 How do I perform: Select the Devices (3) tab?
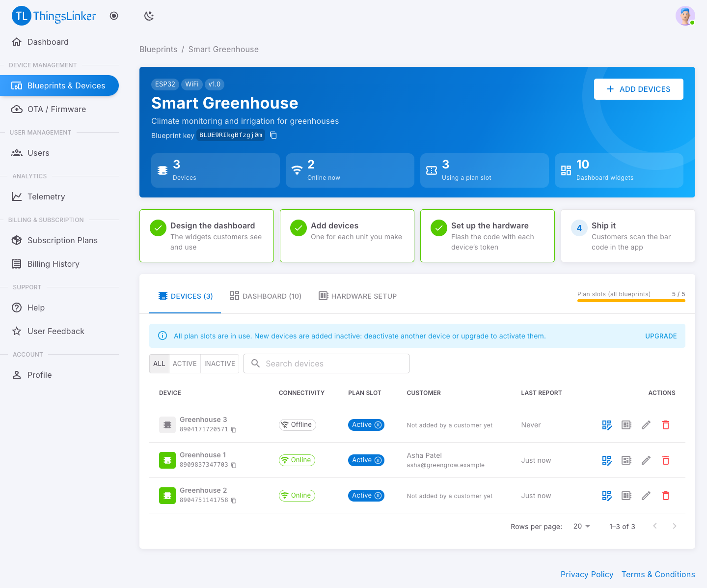(185, 296)
